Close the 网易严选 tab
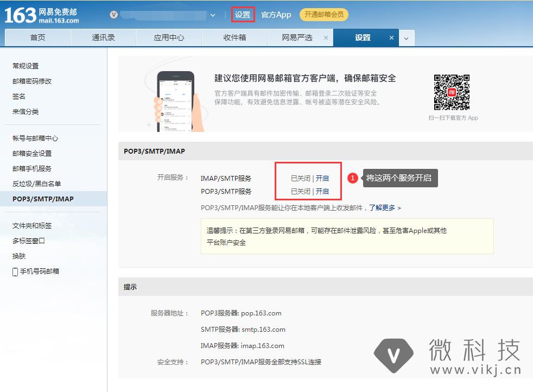Screen dimensions: 533x392 coord(326,38)
